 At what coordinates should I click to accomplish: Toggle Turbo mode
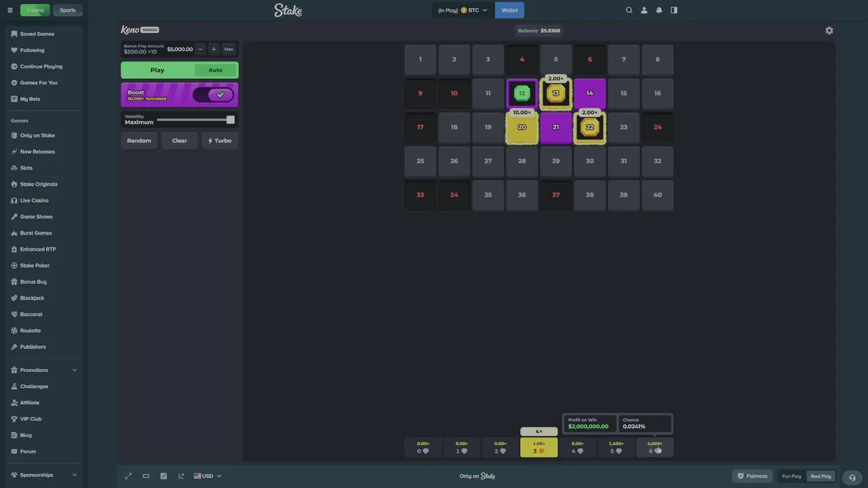[220, 140]
